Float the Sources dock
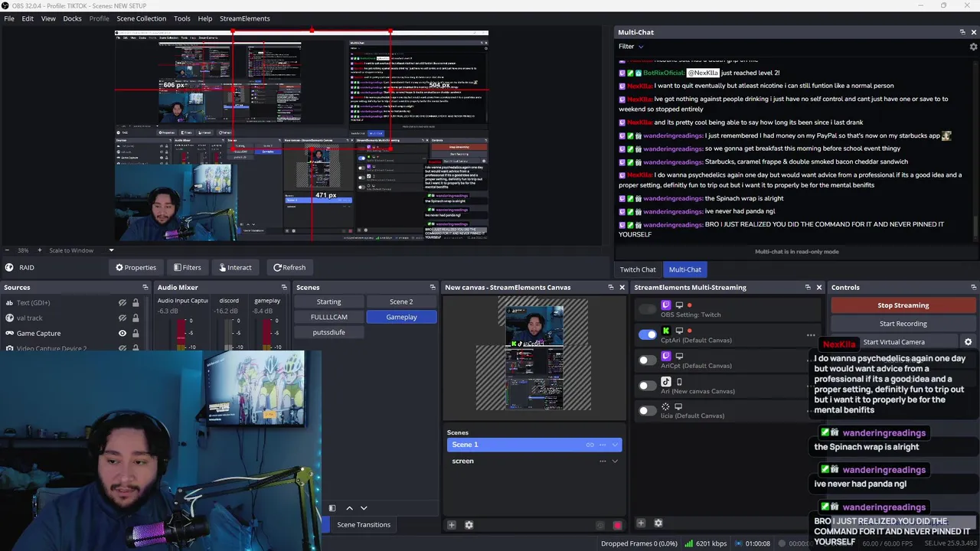This screenshot has height=551, width=980. pos(145,288)
